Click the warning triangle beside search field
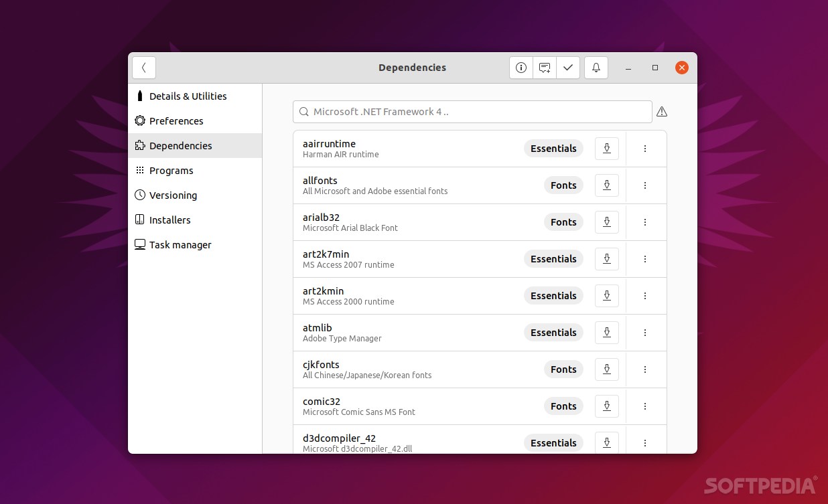The width and height of the screenshot is (828, 504). (662, 112)
